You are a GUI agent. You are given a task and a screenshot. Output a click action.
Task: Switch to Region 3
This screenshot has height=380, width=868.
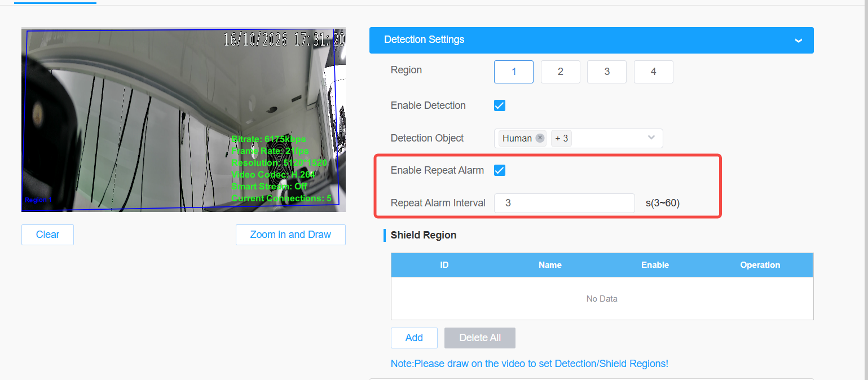(x=607, y=72)
